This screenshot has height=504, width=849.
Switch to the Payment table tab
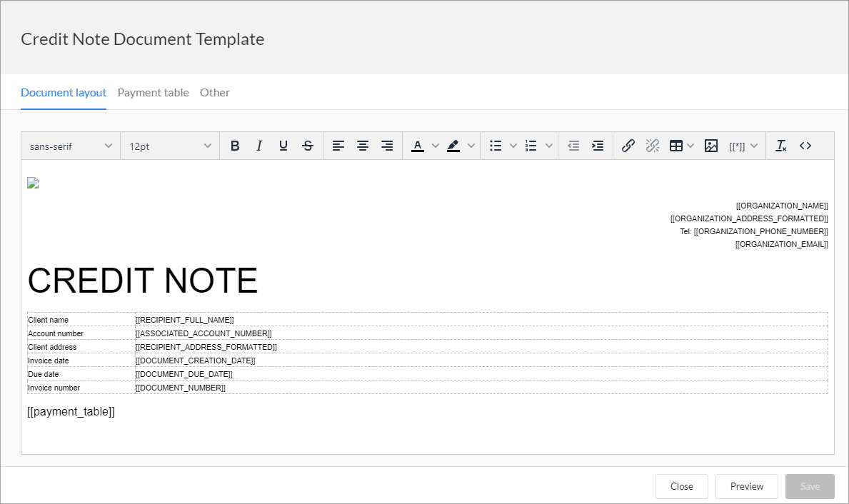pos(153,92)
